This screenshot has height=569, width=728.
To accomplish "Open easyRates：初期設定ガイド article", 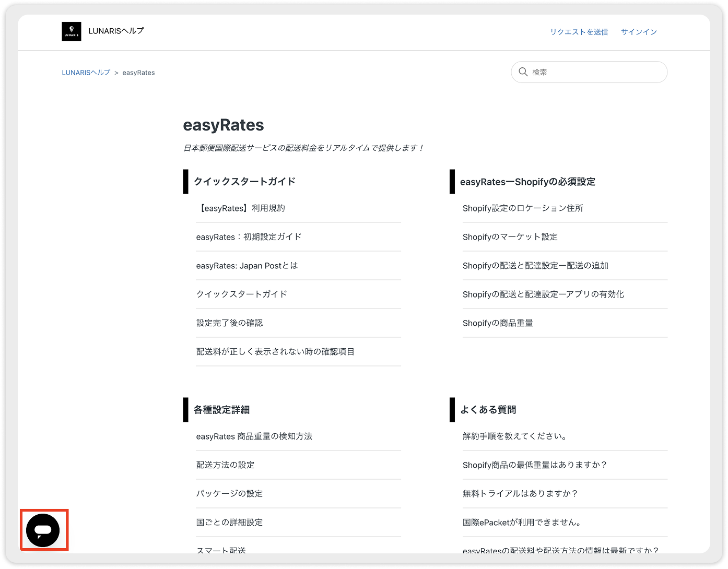I will pos(249,237).
